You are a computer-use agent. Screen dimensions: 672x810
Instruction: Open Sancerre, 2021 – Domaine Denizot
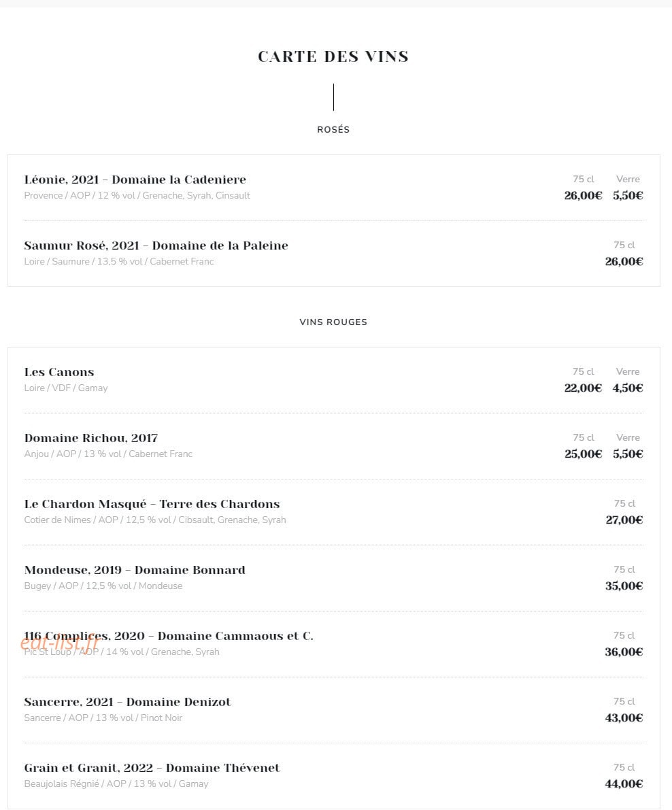pos(128,702)
